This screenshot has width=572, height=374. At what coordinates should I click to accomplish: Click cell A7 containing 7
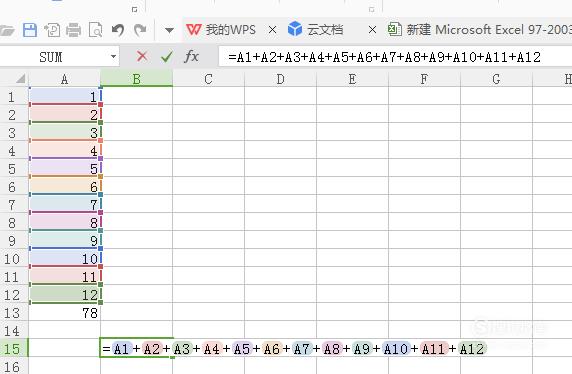point(65,204)
